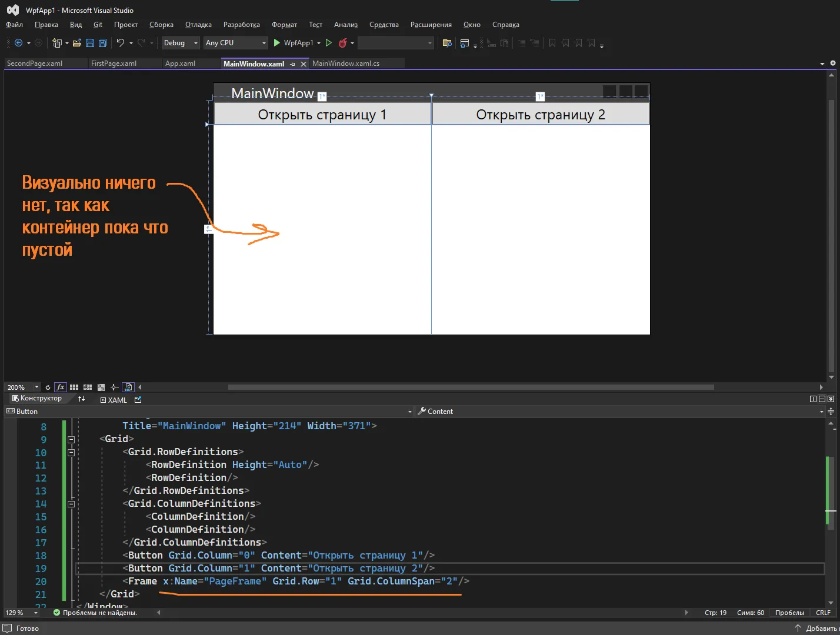
Task: Click the designer vertical scrollbar
Action: click(x=831, y=235)
